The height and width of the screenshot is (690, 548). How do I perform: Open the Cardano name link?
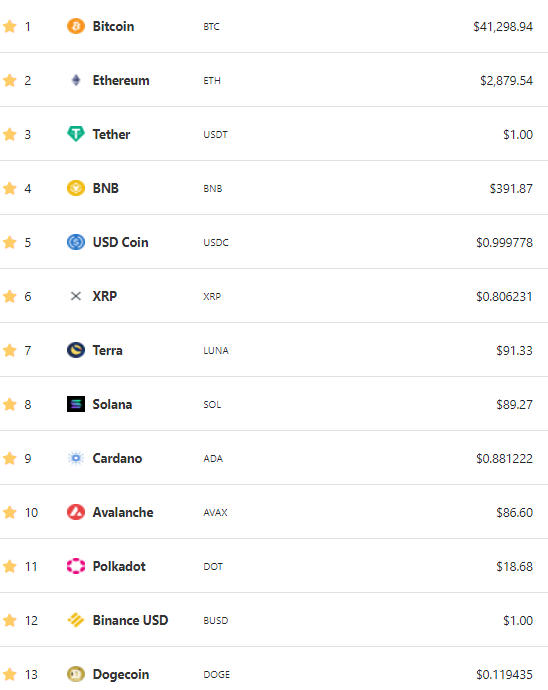click(117, 458)
